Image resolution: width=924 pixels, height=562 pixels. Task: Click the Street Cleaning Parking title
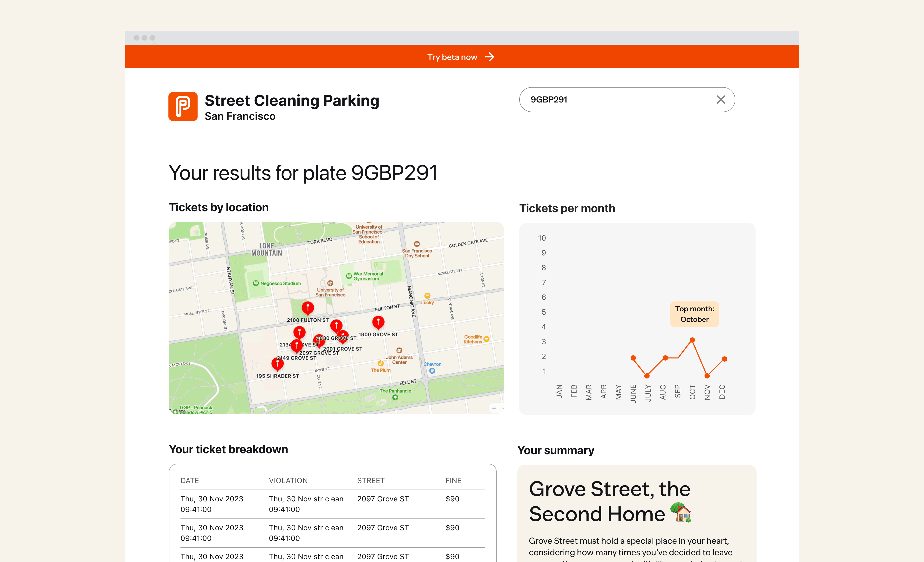292,101
